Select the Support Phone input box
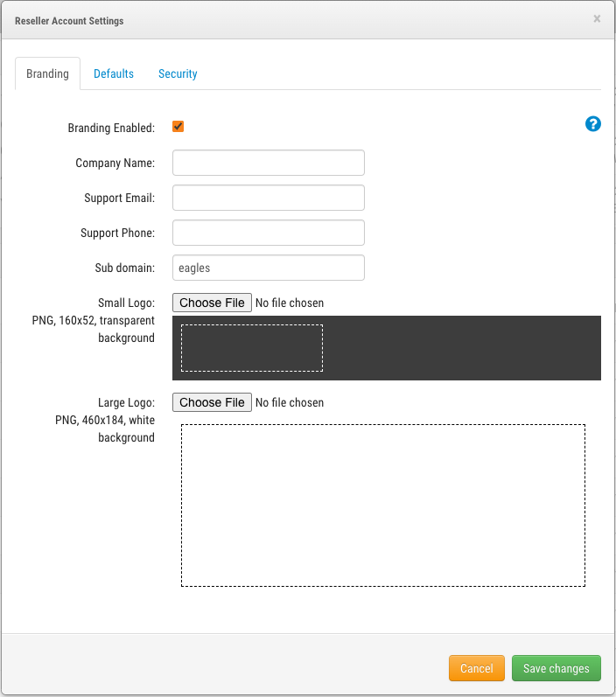Screen dimensions: 616x697 (x=268, y=233)
